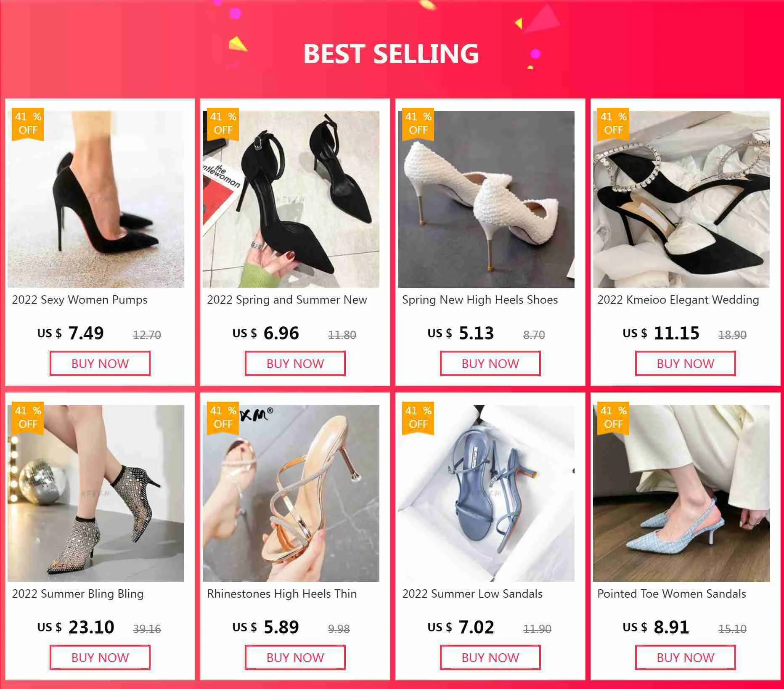Click Buy Now for 2022 Sexy Women Pumps
The height and width of the screenshot is (689, 784).
click(100, 363)
